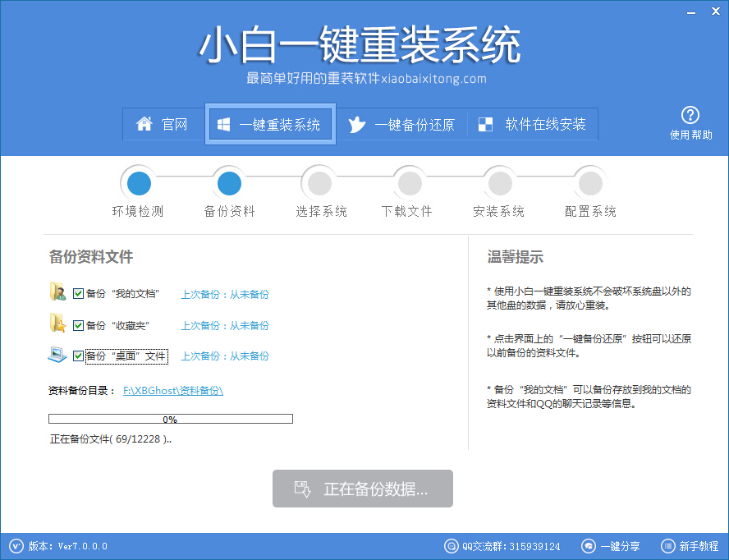Click the 选择系统 step circle
This screenshot has height=560, width=729.
(x=319, y=182)
